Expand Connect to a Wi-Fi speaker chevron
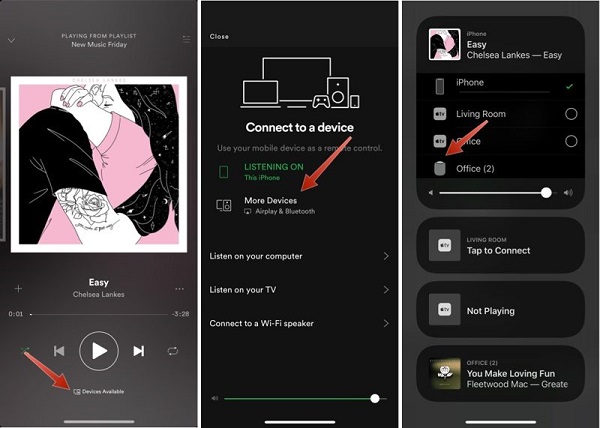 coord(386,324)
